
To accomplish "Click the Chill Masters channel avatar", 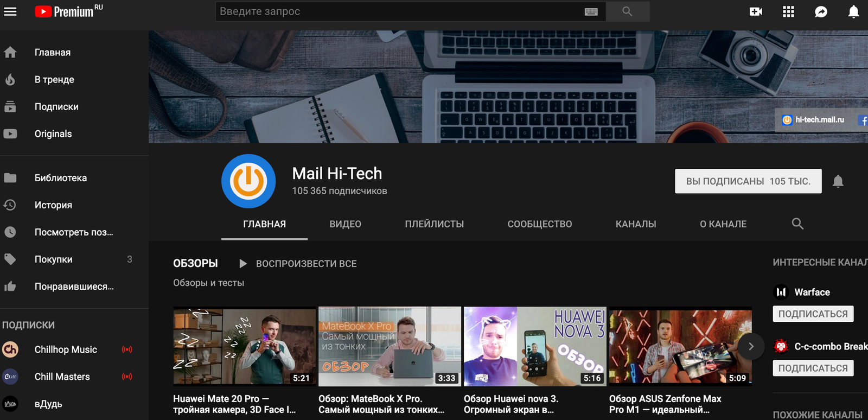I will [10, 377].
